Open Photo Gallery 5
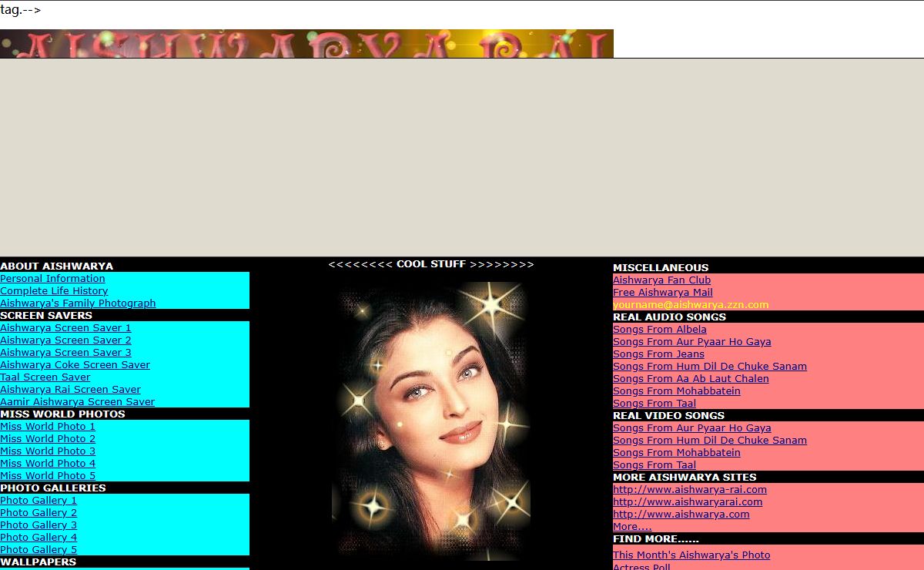 pyautogui.click(x=38, y=550)
